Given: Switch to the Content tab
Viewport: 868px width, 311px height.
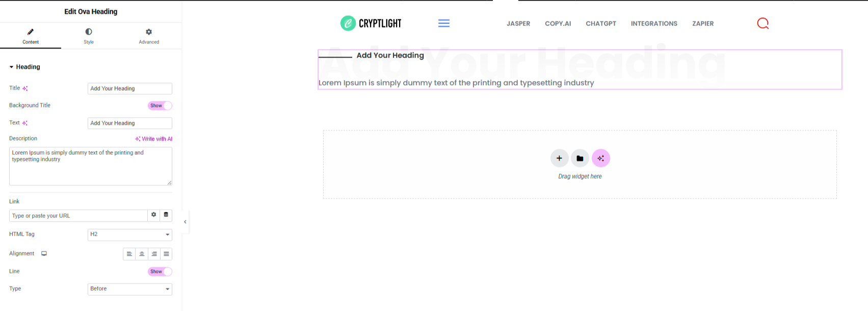Looking at the screenshot, I should click(x=31, y=36).
